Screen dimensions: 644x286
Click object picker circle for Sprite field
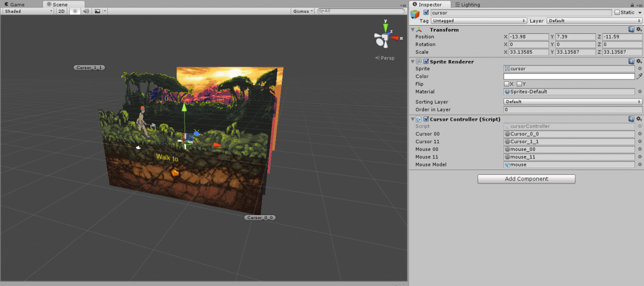coord(639,69)
